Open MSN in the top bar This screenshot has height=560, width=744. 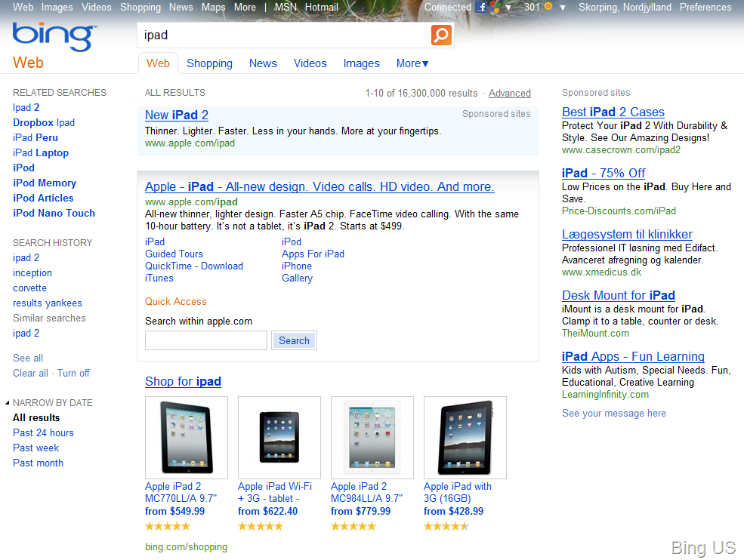tap(286, 7)
